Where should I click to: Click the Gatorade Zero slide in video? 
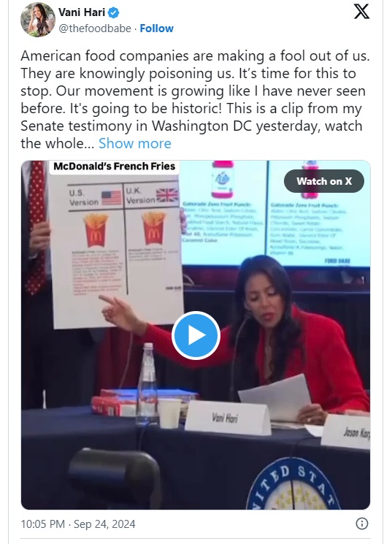[274, 213]
